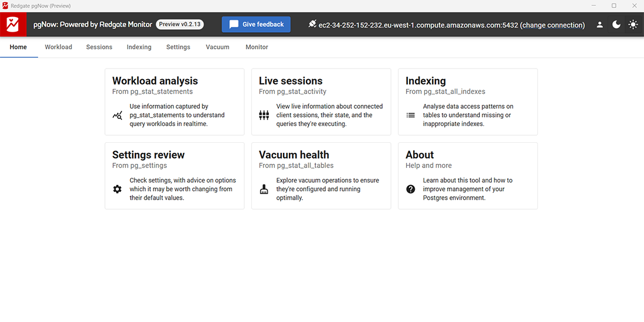Select the Home tab

18,47
